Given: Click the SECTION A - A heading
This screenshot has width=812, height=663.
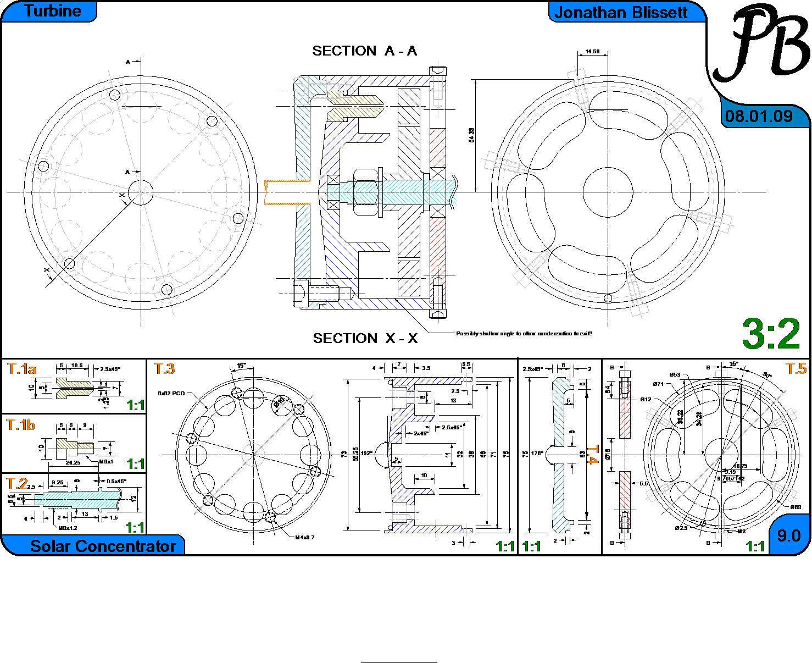Looking at the screenshot, I should pos(365,51).
